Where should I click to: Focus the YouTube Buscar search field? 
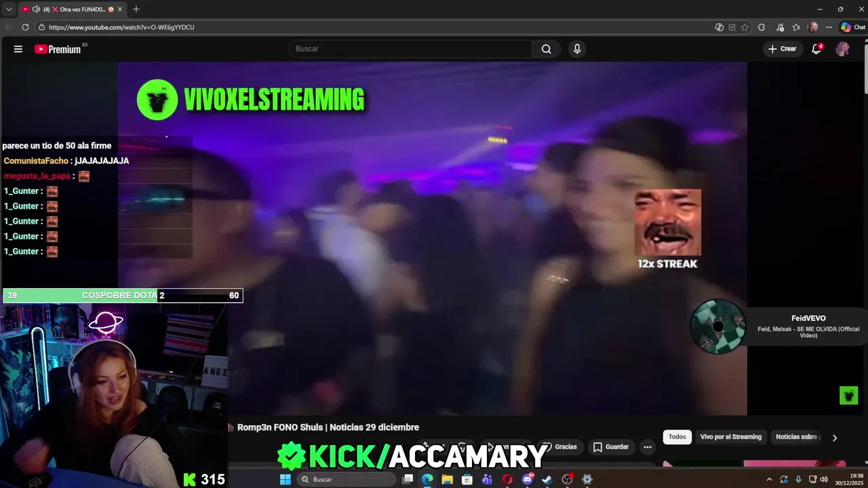[411, 49]
